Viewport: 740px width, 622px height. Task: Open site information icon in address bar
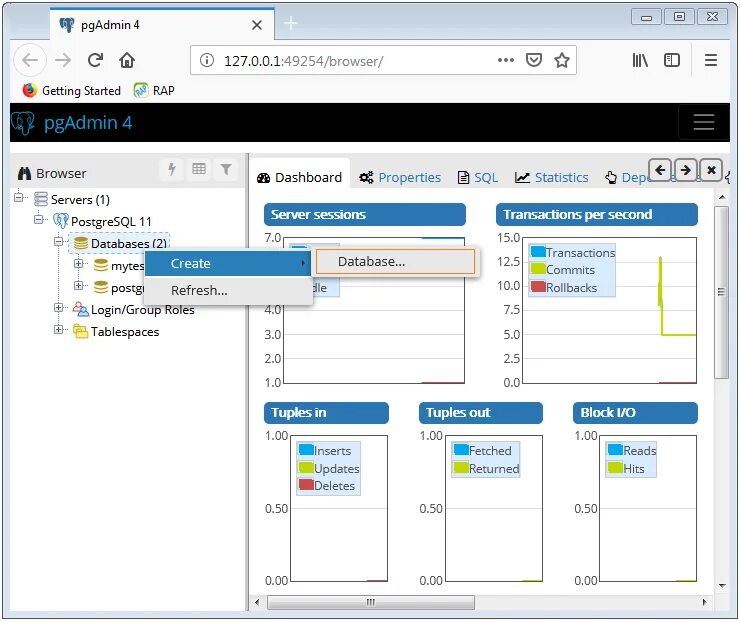click(x=207, y=60)
